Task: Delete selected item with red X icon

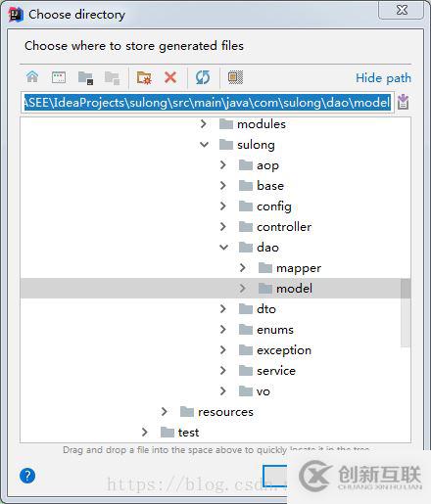Action: (170, 77)
